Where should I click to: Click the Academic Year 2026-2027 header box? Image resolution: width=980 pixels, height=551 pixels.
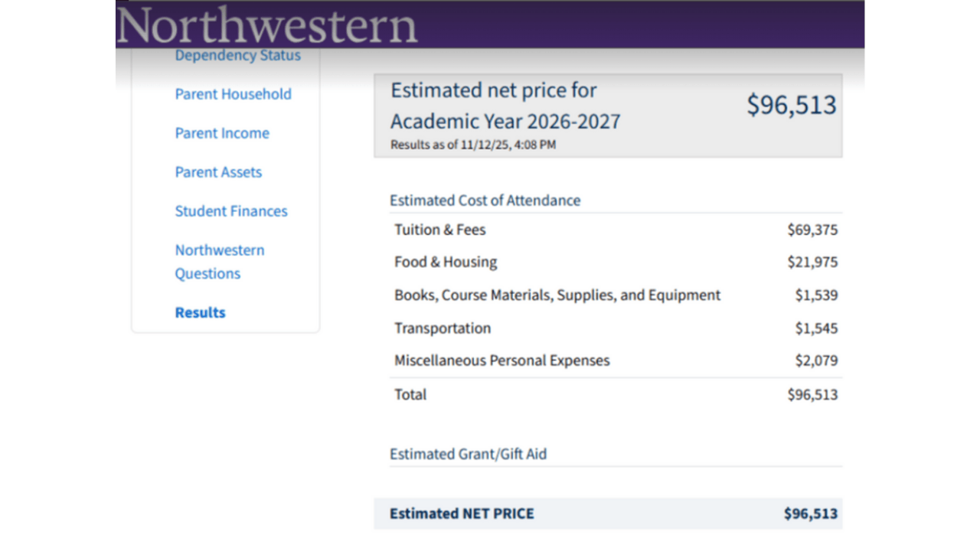pos(505,121)
